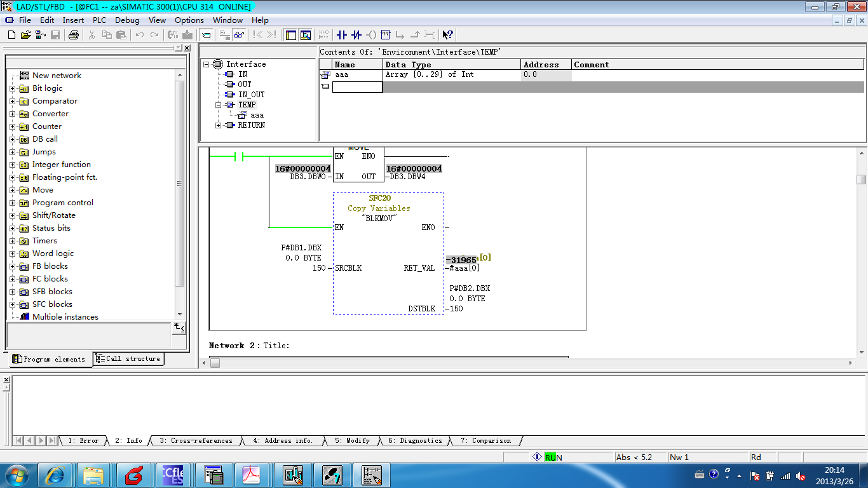The width and height of the screenshot is (868, 488).
Task: Click the Print toolbar icon
Action: pyautogui.click(x=73, y=35)
